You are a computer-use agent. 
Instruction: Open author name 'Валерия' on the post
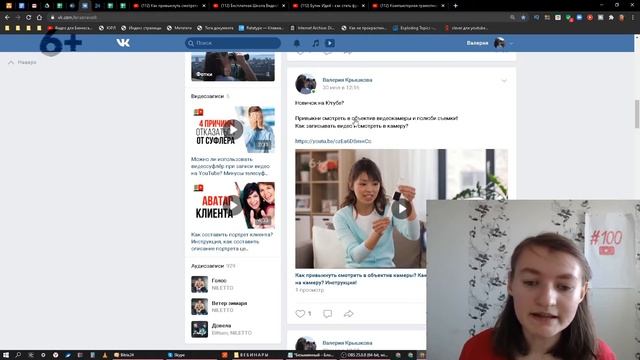347,80
